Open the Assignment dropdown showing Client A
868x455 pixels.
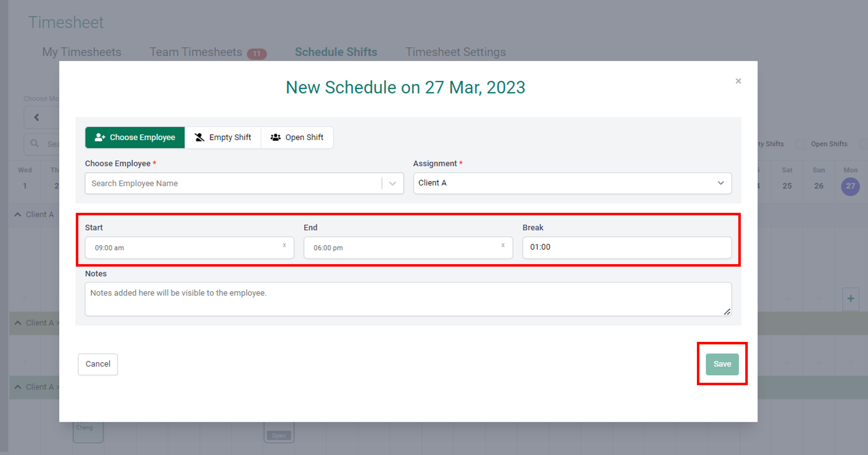(572, 183)
